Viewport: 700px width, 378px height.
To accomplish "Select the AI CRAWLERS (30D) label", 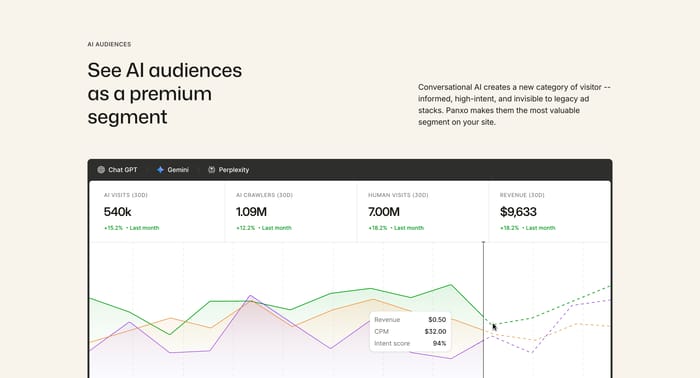I will pos(264,195).
